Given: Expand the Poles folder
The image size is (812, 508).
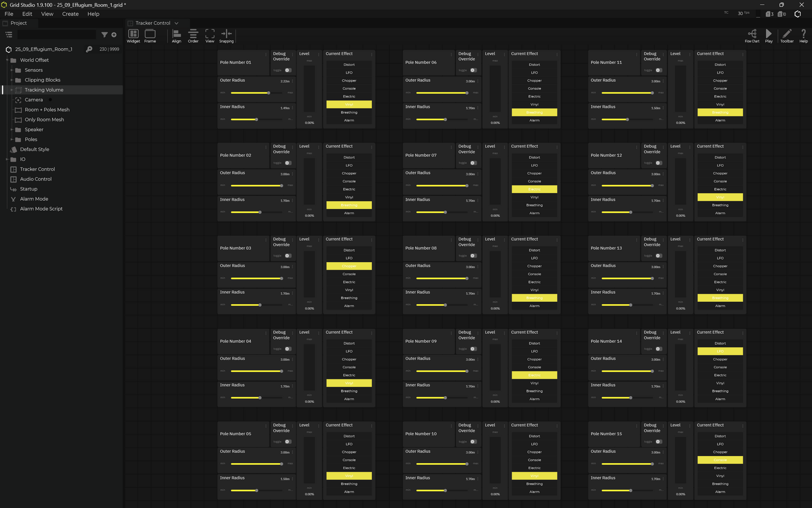Looking at the screenshot, I should coord(12,140).
